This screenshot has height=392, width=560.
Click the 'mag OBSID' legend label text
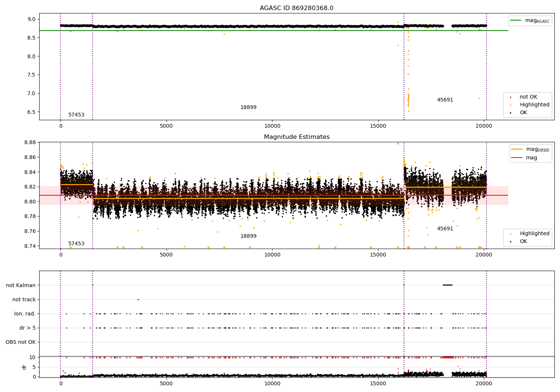tap(538, 150)
